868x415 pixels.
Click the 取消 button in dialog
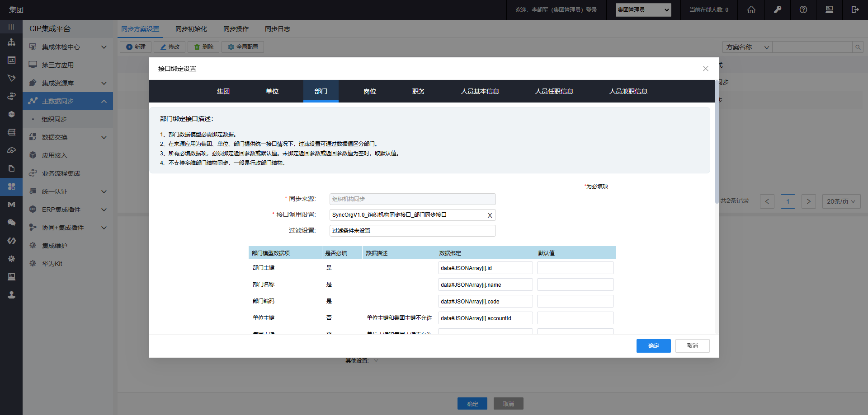click(692, 346)
